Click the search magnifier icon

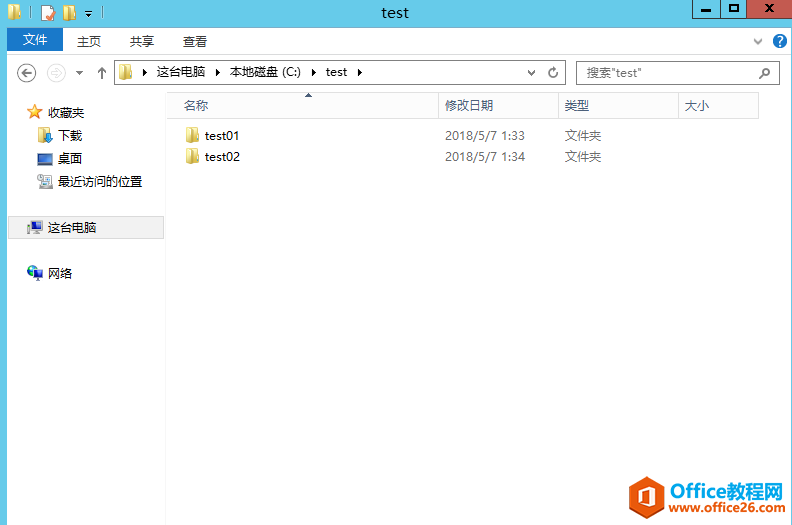coord(765,73)
